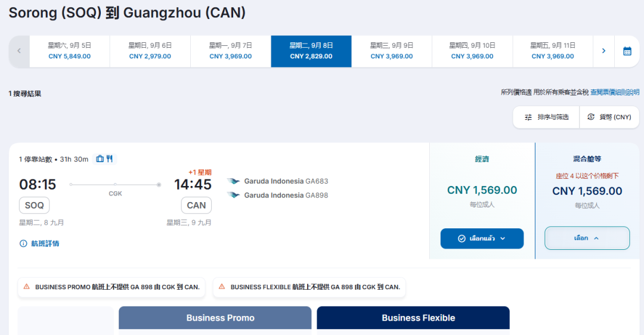Click Garuda Indonesia logo for GA683
644x335 pixels.
pos(233,181)
